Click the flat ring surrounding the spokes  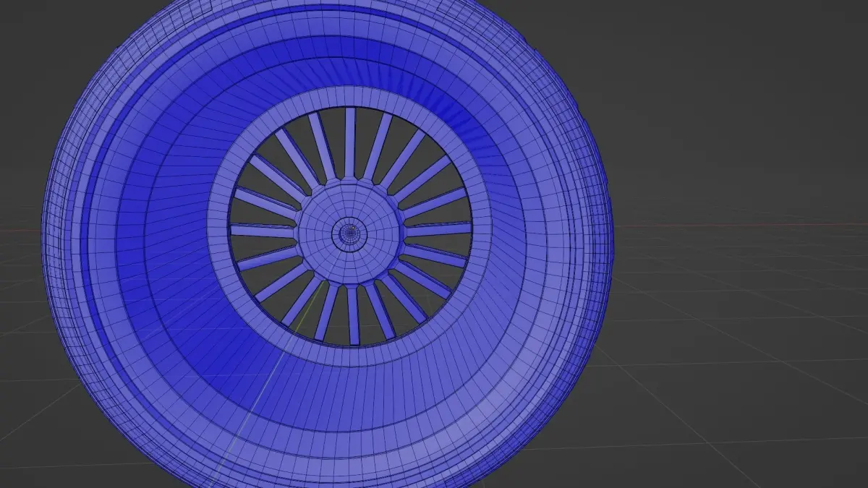pos(350,97)
